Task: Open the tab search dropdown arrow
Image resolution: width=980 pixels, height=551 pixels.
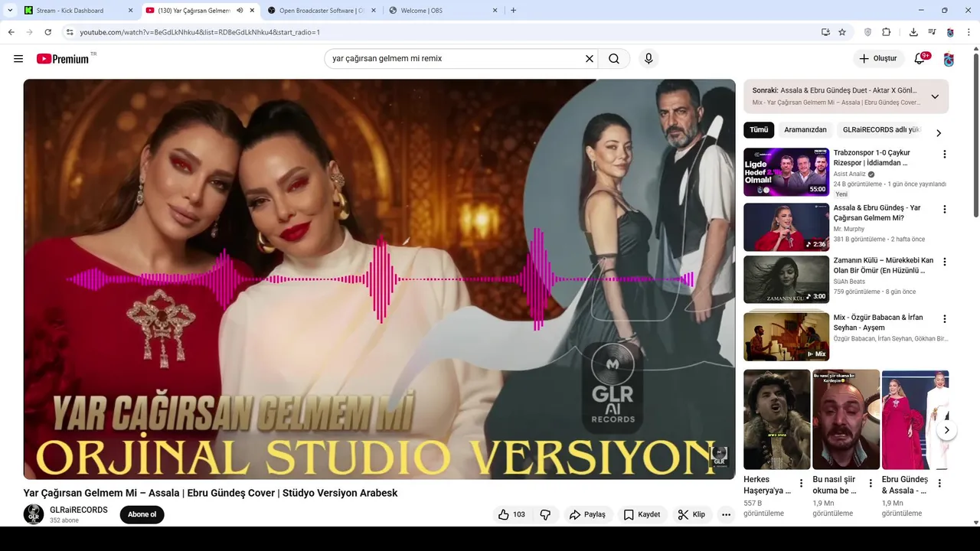Action: (x=10, y=11)
